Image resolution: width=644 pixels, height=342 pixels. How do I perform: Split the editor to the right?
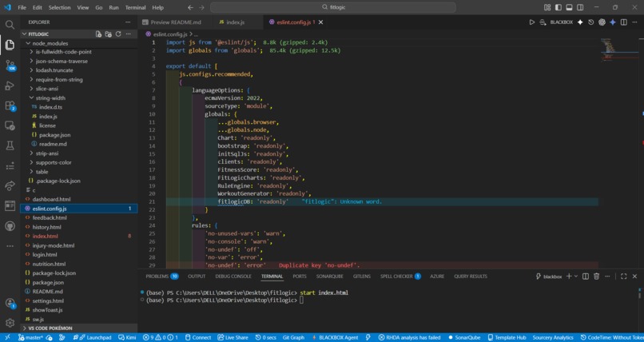click(624, 22)
